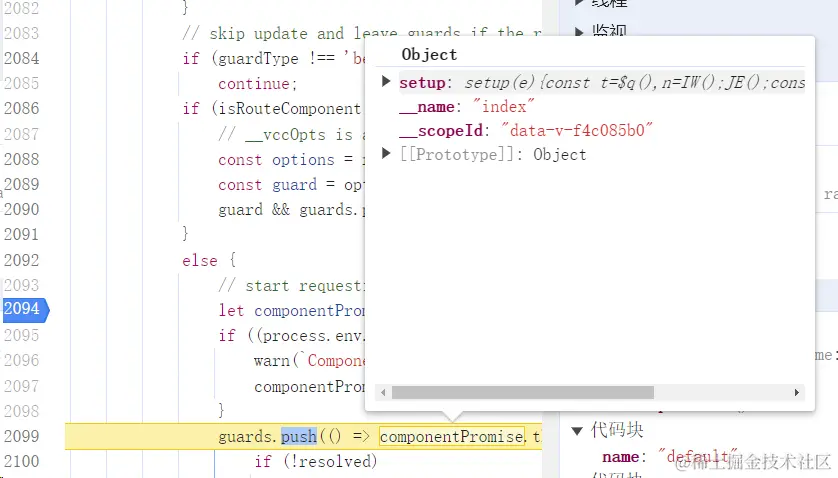Click the tooltip scrollbar's left arrow
This screenshot has height=478, width=838.
click(383, 392)
